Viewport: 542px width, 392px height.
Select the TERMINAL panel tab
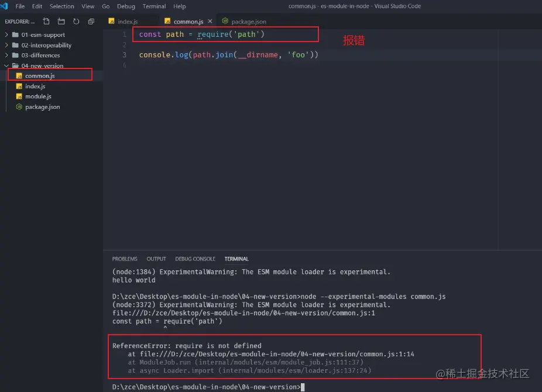pos(236,259)
